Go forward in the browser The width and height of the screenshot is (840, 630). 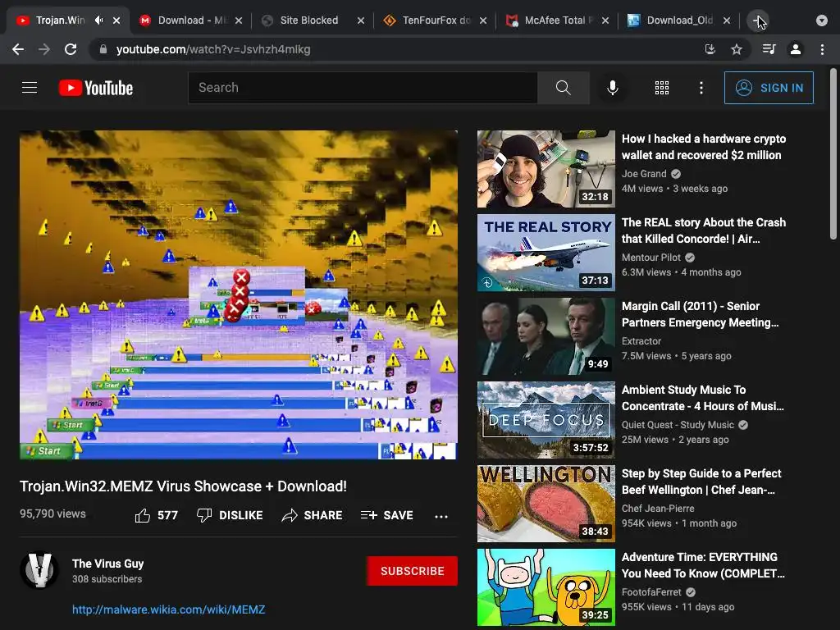44,49
